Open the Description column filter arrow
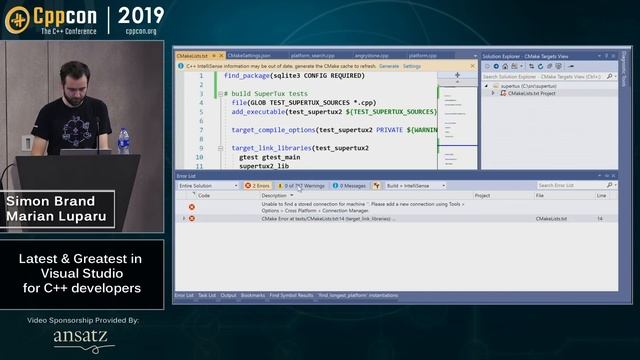The width and height of the screenshot is (640, 360). 291,196
